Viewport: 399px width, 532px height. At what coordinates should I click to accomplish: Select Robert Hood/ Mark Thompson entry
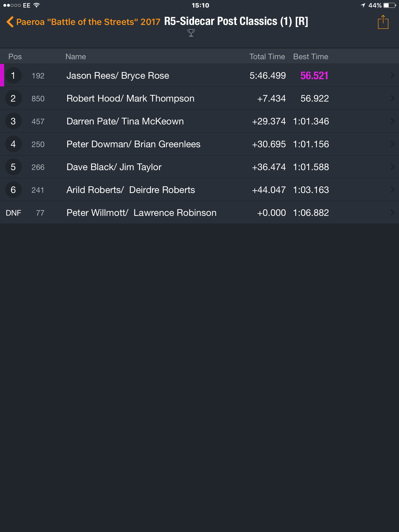[x=199, y=98]
